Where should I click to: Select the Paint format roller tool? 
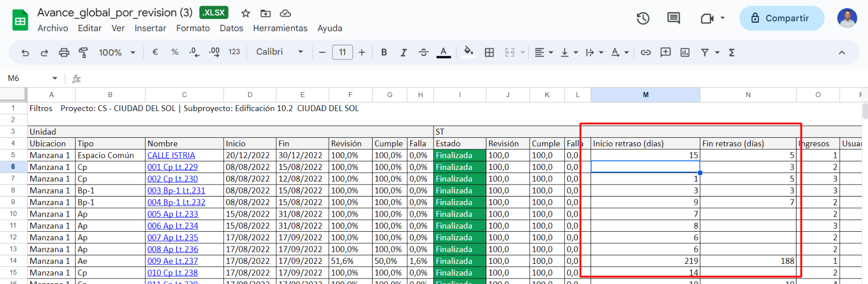tap(84, 52)
